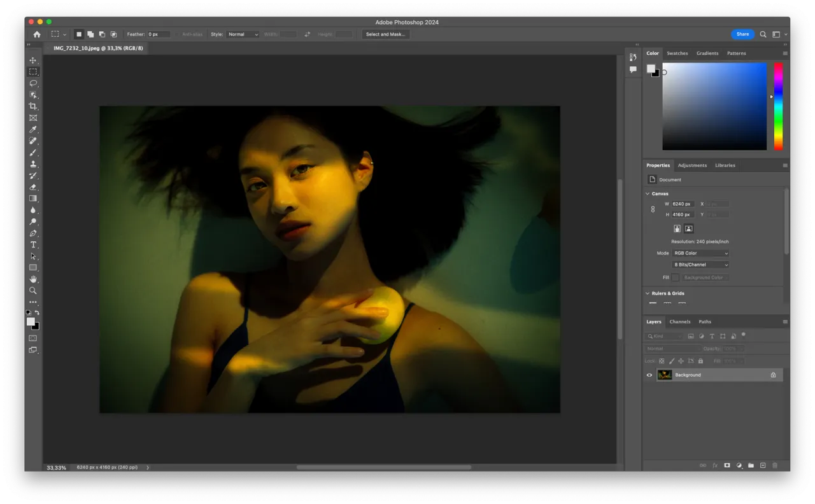The image size is (815, 504).
Task: Open the layer blend mode dropdown
Action: pos(670,348)
